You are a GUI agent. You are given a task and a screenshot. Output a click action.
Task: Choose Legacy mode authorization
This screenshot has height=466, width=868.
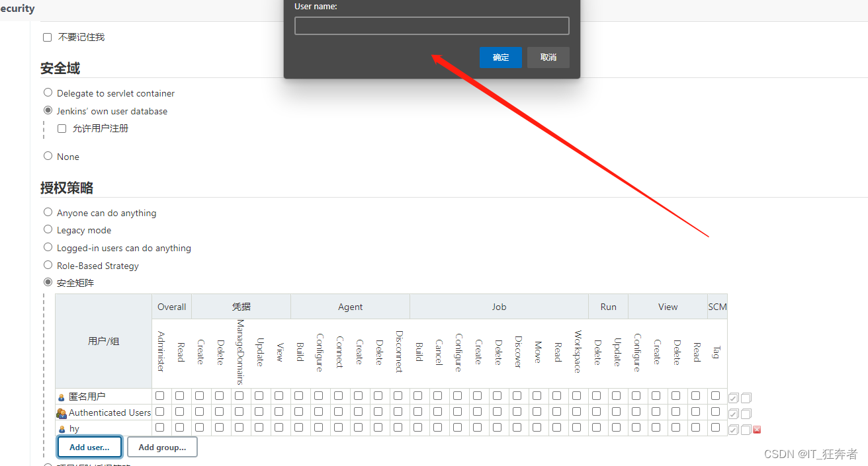pyautogui.click(x=48, y=229)
